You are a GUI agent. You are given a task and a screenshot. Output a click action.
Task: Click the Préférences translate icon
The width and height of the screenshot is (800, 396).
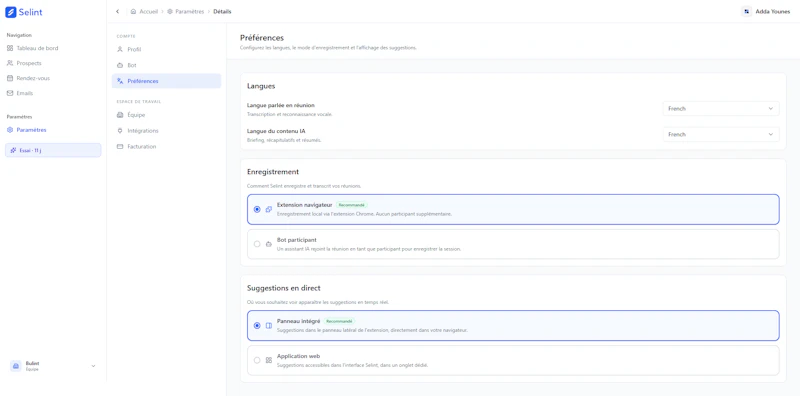(120, 81)
